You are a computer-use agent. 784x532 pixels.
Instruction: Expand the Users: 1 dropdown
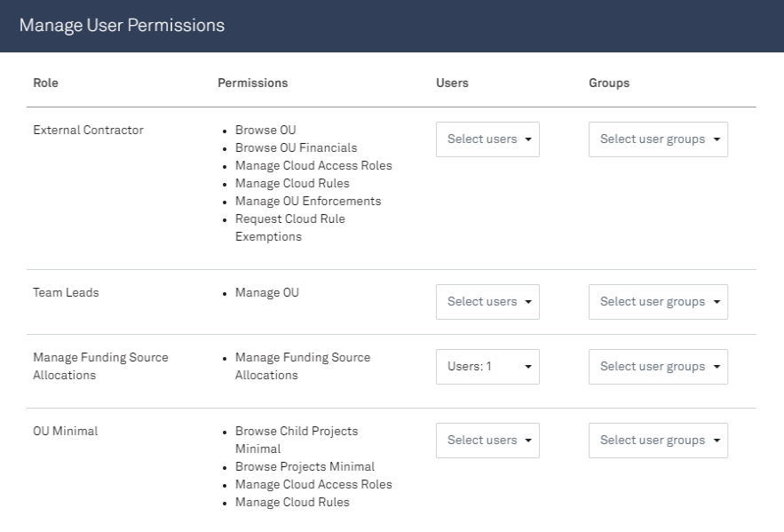tap(487, 367)
